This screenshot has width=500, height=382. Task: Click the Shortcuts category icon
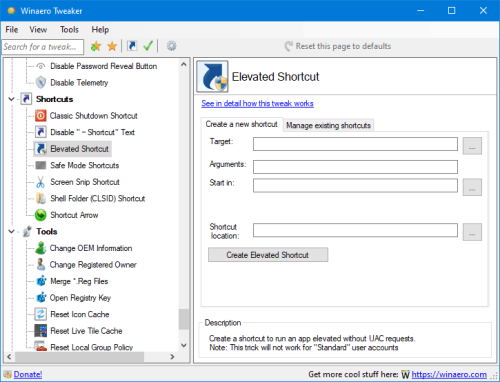(26, 99)
